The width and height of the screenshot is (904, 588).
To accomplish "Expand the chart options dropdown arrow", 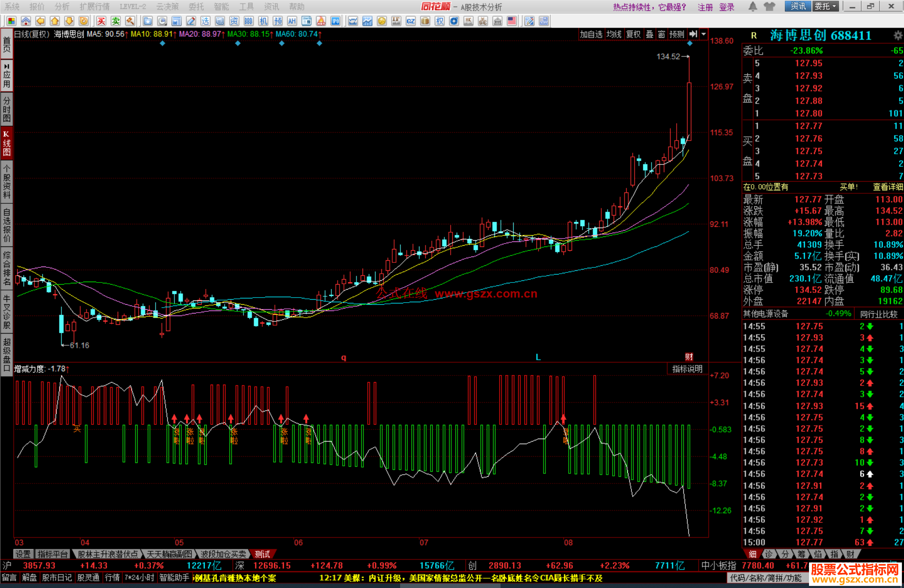I will pos(704,34).
